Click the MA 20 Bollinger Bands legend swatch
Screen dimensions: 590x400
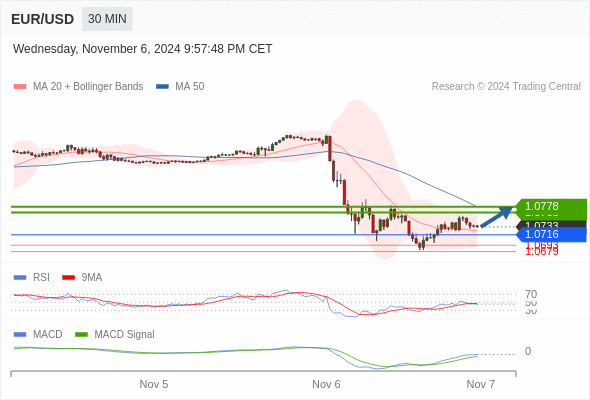tap(20, 87)
